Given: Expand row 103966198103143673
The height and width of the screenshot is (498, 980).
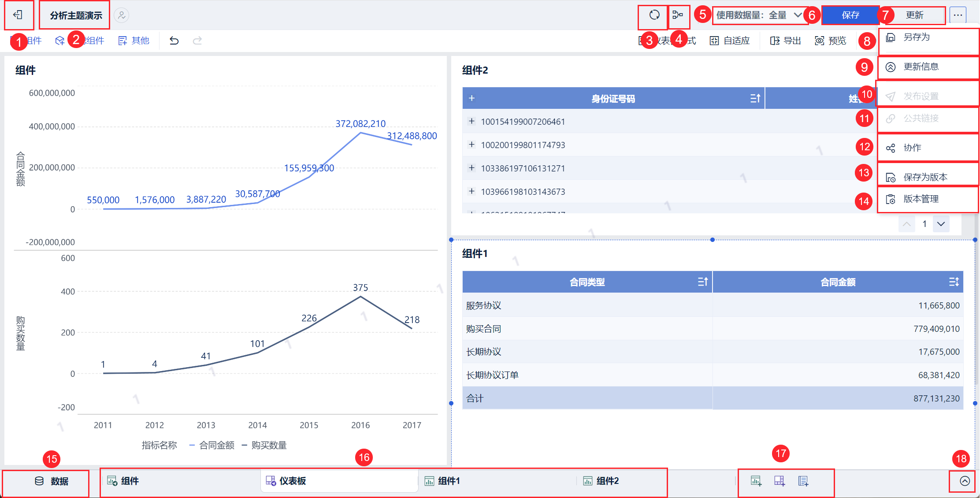Looking at the screenshot, I should click(471, 191).
